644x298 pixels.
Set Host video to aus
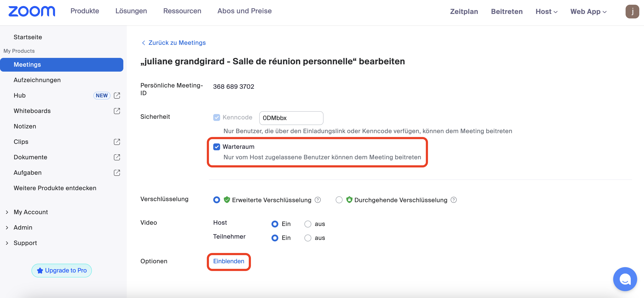[x=308, y=224]
